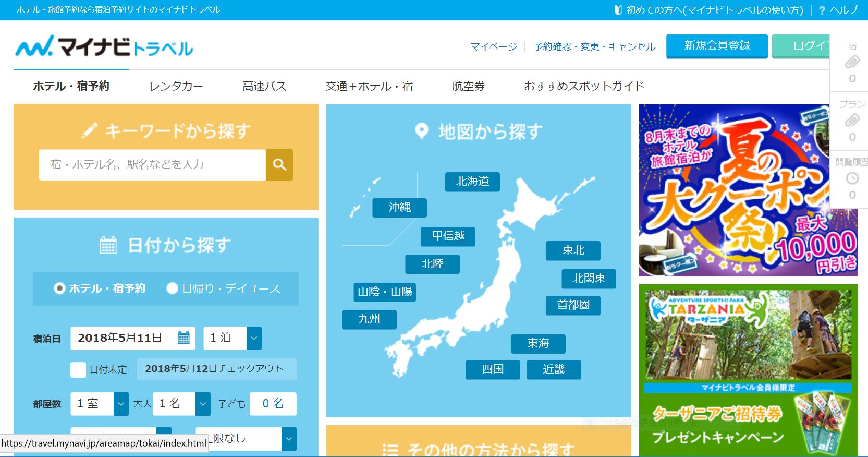Image resolution: width=868 pixels, height=457 pixels.
Task: Open 閲覧履歴 clock icon in sidebar
Action: 852,178
